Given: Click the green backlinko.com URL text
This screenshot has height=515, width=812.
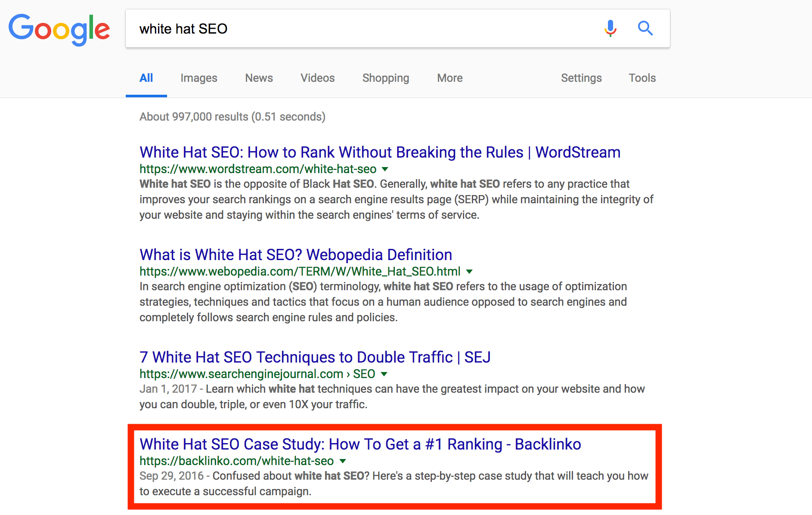Looking at the screenshot, I should tap(236, 461).
